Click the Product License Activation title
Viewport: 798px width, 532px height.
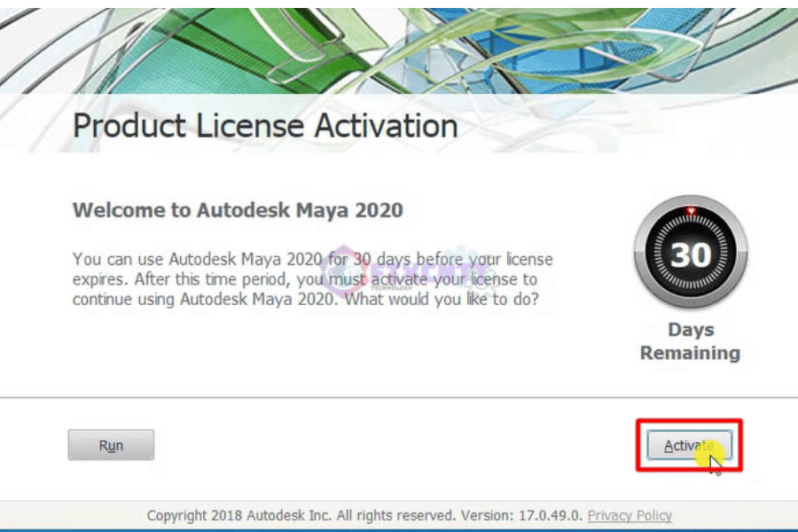[265, 126]
